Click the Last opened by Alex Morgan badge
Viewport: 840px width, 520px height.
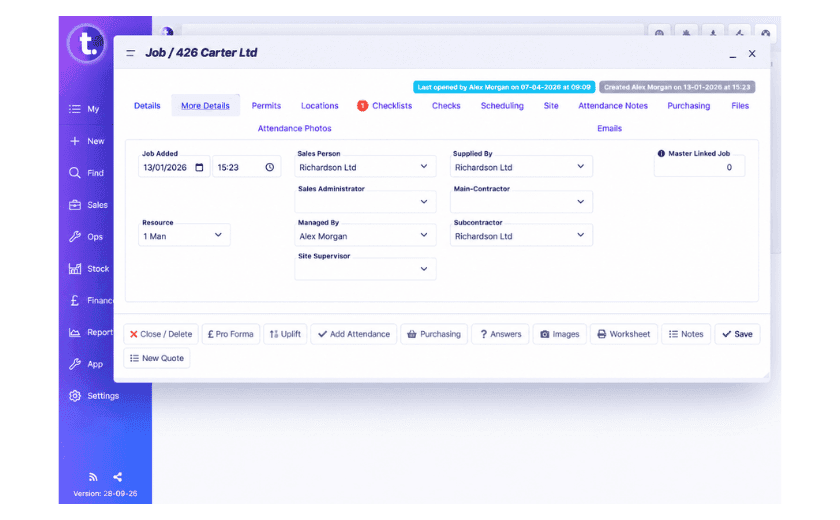click(x=504, y=87)
